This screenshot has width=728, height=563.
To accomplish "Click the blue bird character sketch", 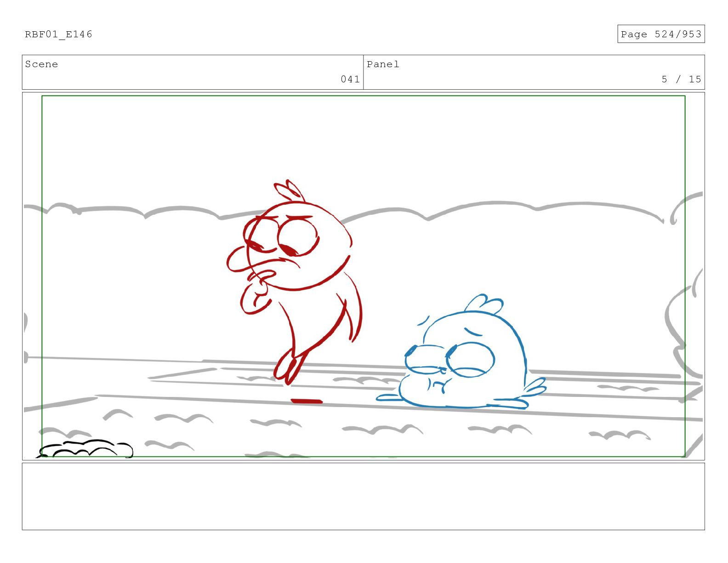I will 461,352.
